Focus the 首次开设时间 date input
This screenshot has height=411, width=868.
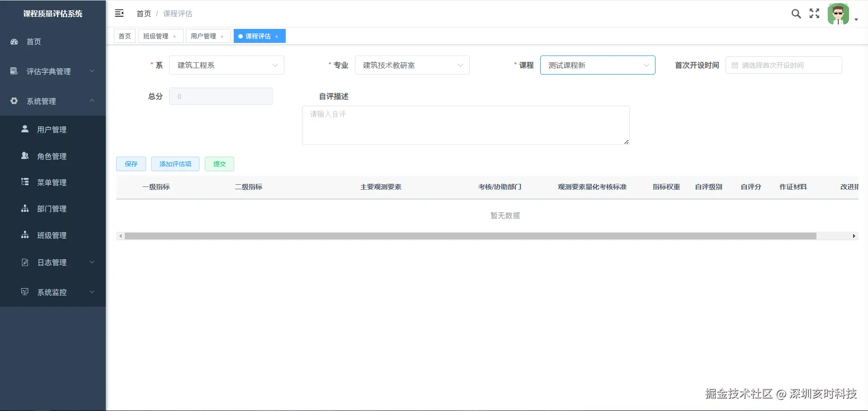(x=783, y=65)
